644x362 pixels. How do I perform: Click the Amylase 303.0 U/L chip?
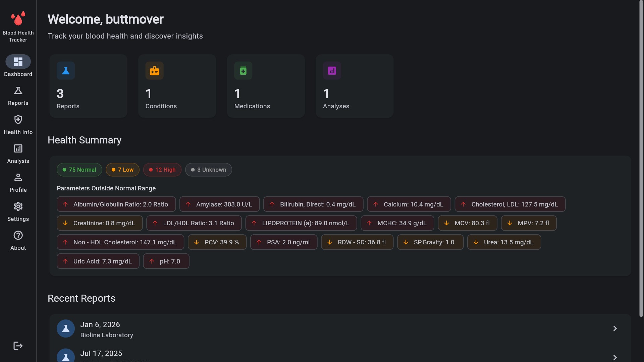[219, 204]
